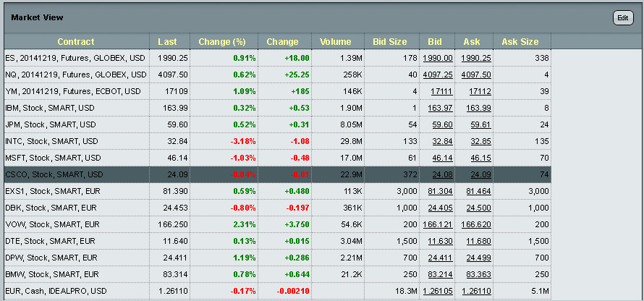644x301 pixels.
Task: Click the VOW bid price 166.121
Action: [438, 224]
